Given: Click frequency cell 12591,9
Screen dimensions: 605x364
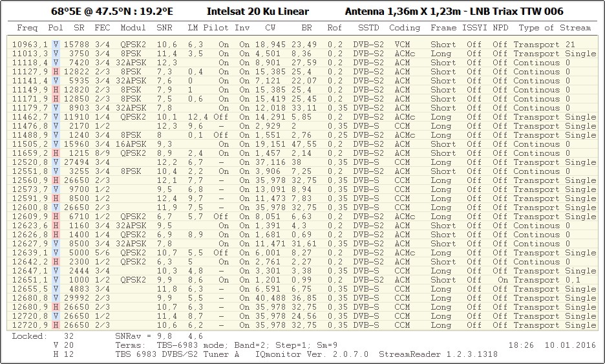Looking at the screenshot, I should tap(30, 198).
